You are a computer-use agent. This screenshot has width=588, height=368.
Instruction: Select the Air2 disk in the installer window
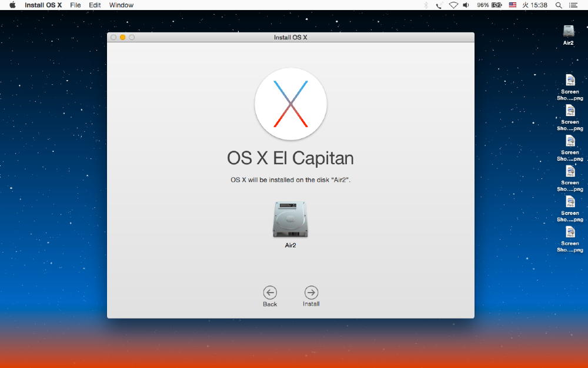(290, 220)
